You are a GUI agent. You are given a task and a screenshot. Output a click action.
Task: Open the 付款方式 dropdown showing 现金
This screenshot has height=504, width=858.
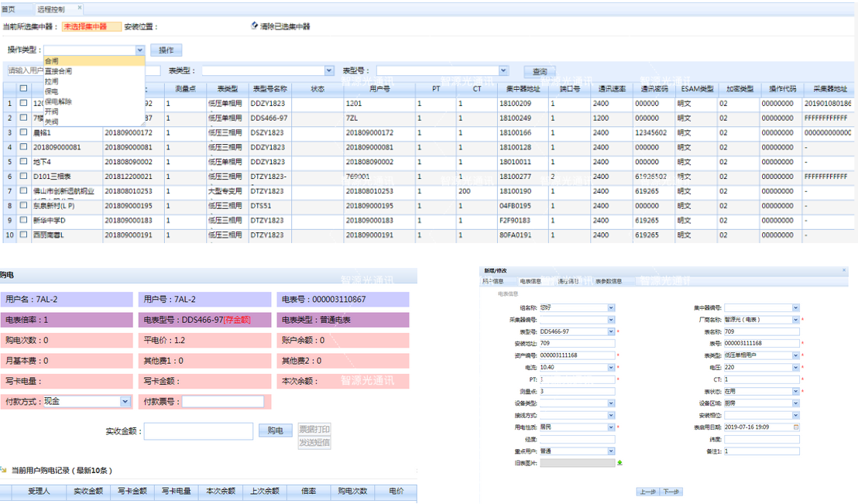(x=125, y=402)
